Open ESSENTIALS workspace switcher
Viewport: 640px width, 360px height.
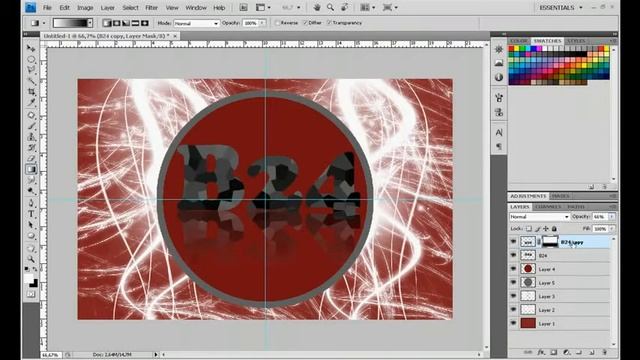click(x=561, y=7)
